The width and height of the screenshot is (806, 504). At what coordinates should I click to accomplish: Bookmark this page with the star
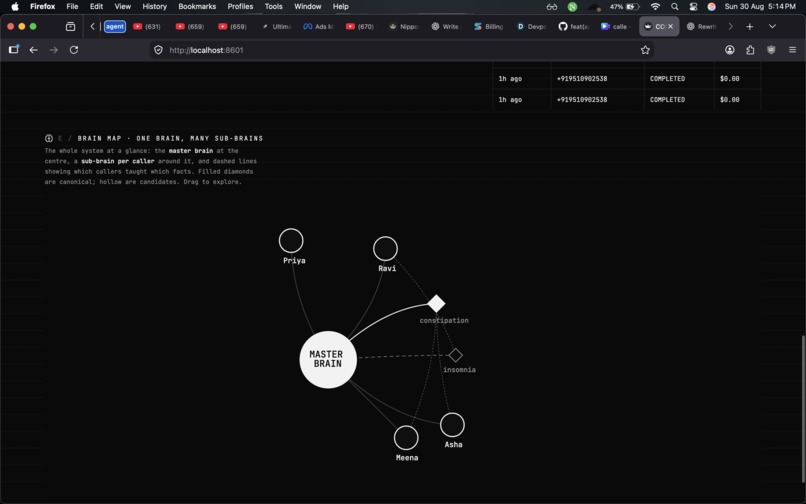click(645, 50)
